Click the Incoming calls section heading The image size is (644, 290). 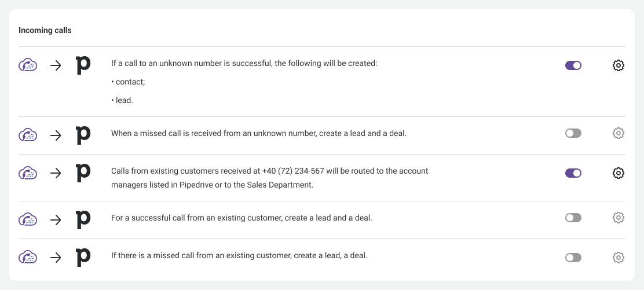(x=45, y=30)
